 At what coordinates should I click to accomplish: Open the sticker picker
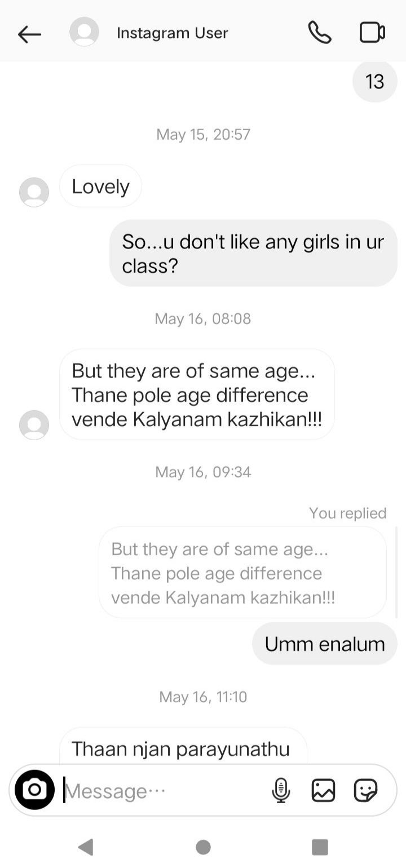coord(365,790)
